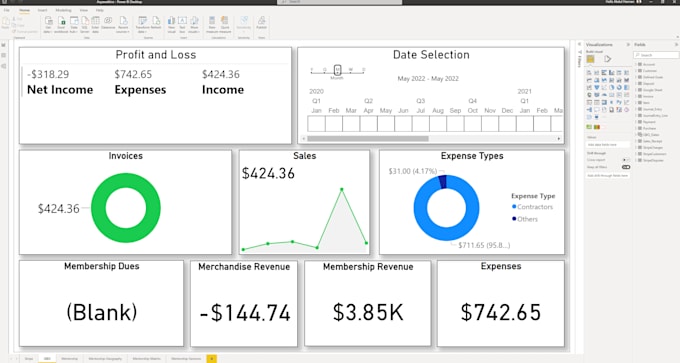The image size is (680, 363).
Task: Toggle the Cross-report drill through switch
Action: point(626,160)
